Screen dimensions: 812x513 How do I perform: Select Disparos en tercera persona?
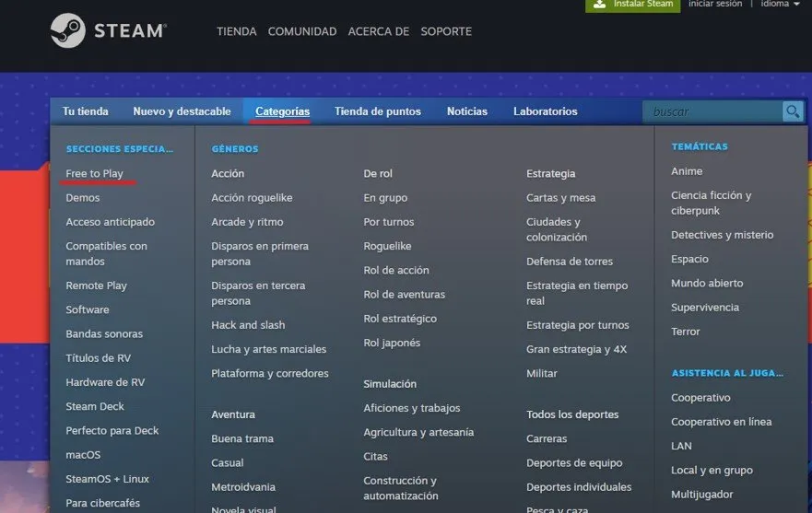point(258,293)
